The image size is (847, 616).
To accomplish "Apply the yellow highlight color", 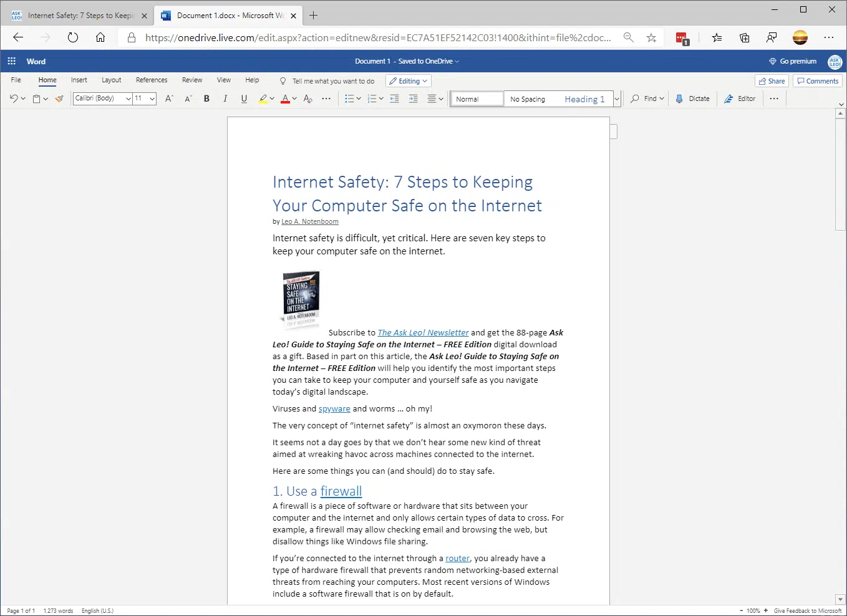I will [x=263, y=99].
